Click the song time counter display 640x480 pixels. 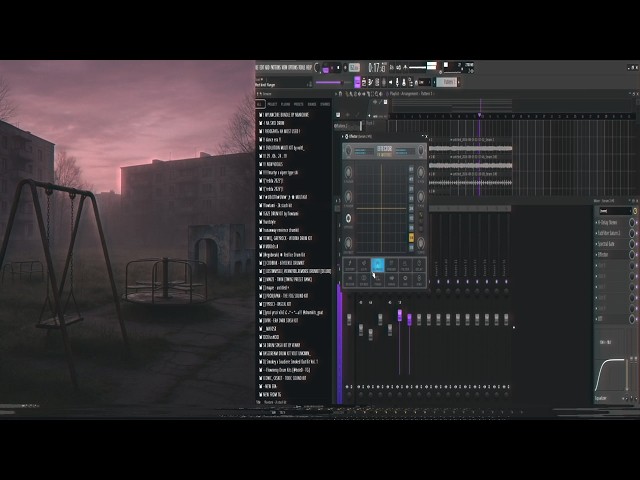(x=377, y=67)
